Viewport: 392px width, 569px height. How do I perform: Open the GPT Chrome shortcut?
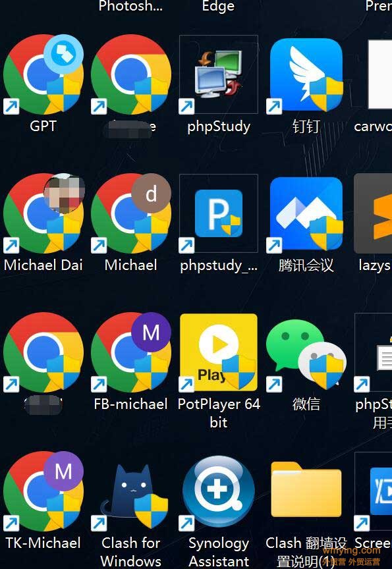tap(43, 74)
